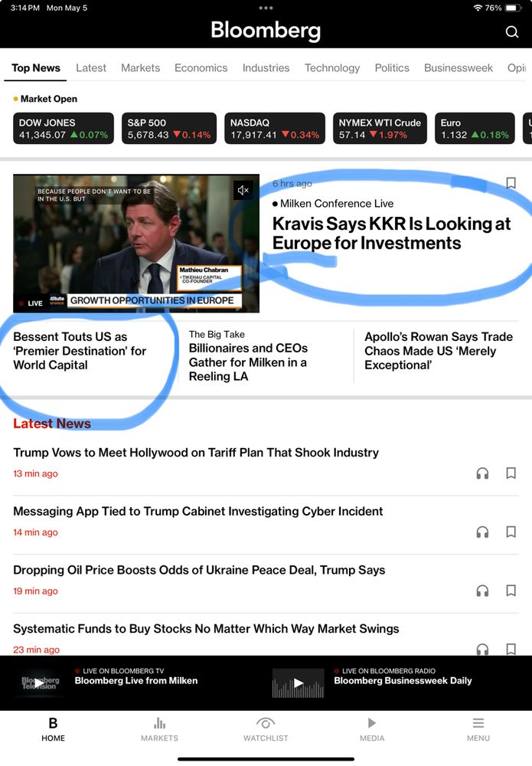Open Trump Vows to Meet Hollywood story
Image resolution: width=532 pixels, height=766 pixels.
point(196,453)
